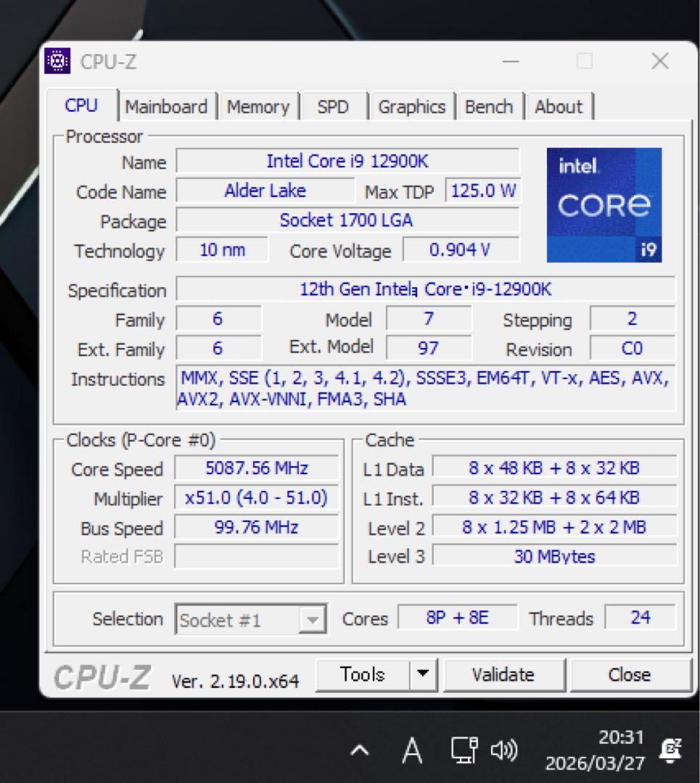This screenshot has height=783, width=700.
Task: Click the L1 Data value '8 x 48 KB + 8 x 32 KB'
Action: click(554, 468)
